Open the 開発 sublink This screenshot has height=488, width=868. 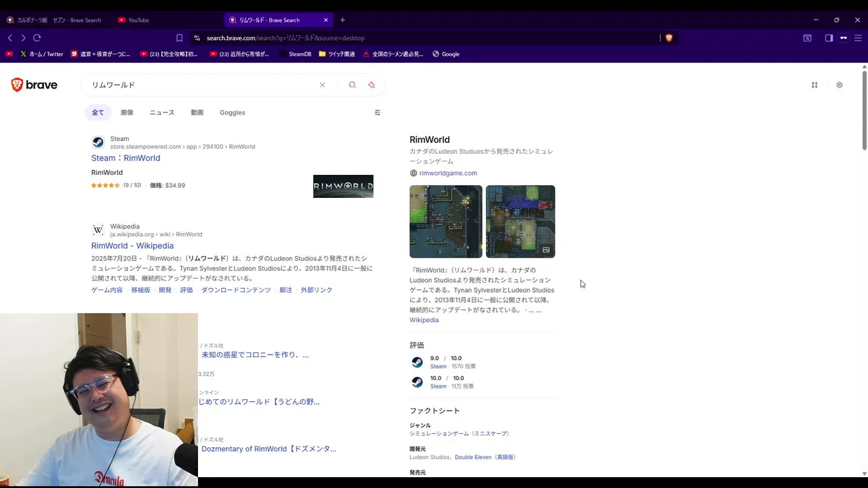165,290
